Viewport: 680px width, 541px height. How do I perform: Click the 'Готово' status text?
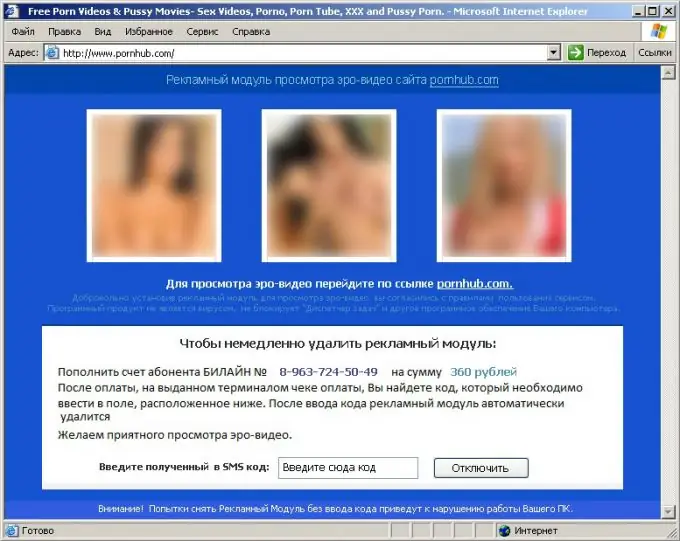[38, 531]
